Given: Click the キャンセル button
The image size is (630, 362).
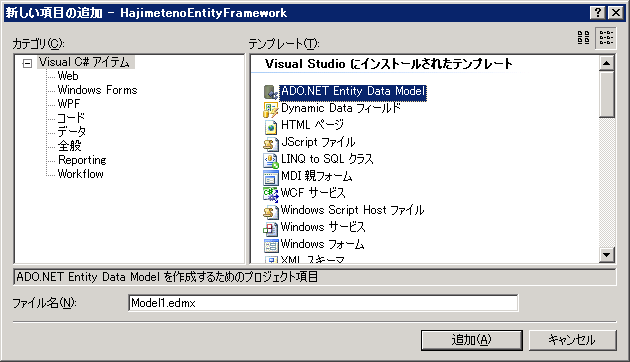Looking at the screenshot, I should tap(572, 340).
